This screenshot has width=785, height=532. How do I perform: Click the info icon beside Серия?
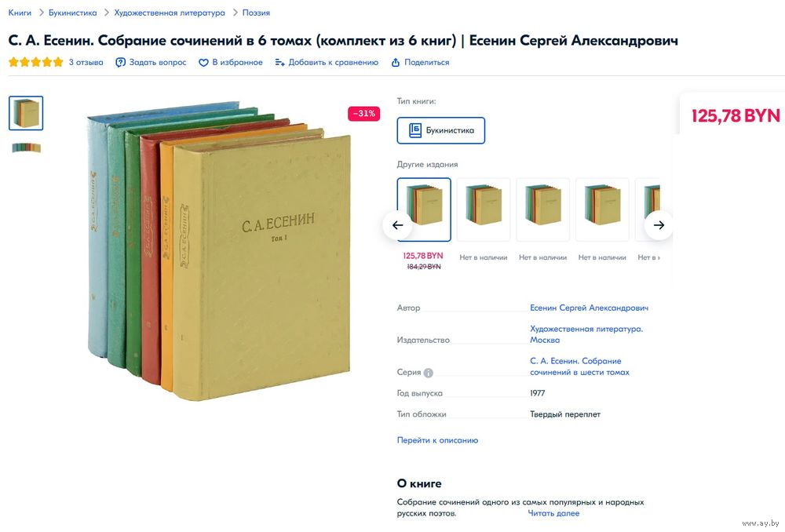[x=428, y=373]
